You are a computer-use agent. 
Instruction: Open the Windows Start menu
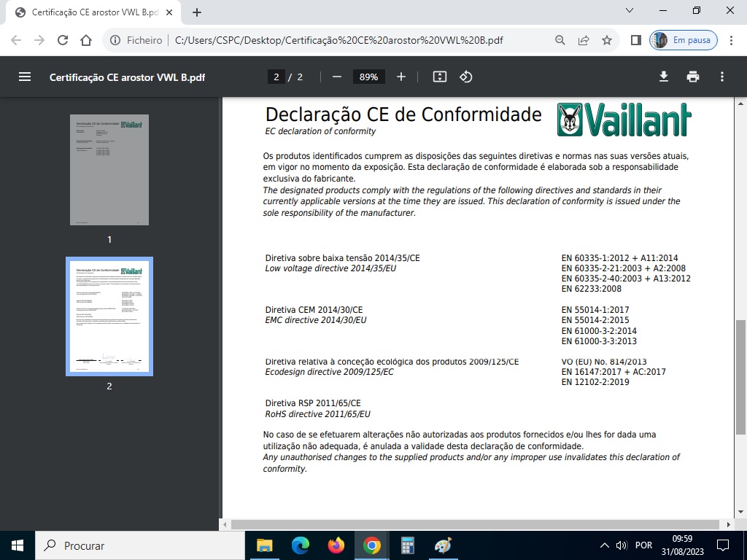tap(18, 545)
